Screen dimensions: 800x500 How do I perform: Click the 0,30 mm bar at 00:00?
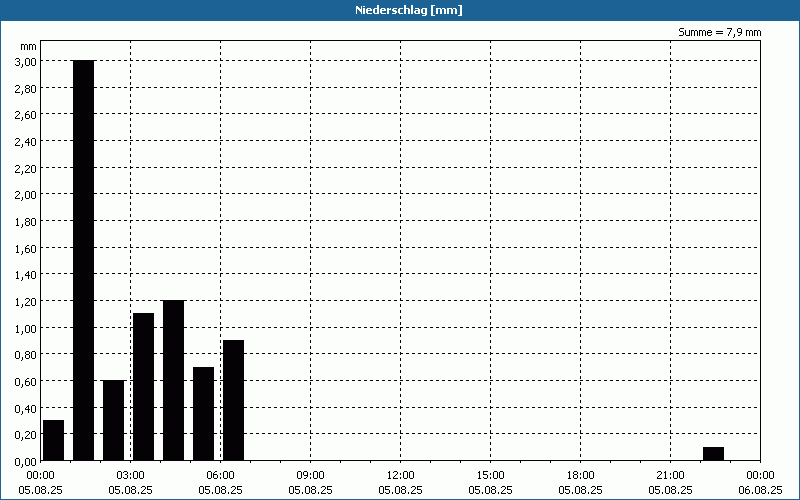54,440
